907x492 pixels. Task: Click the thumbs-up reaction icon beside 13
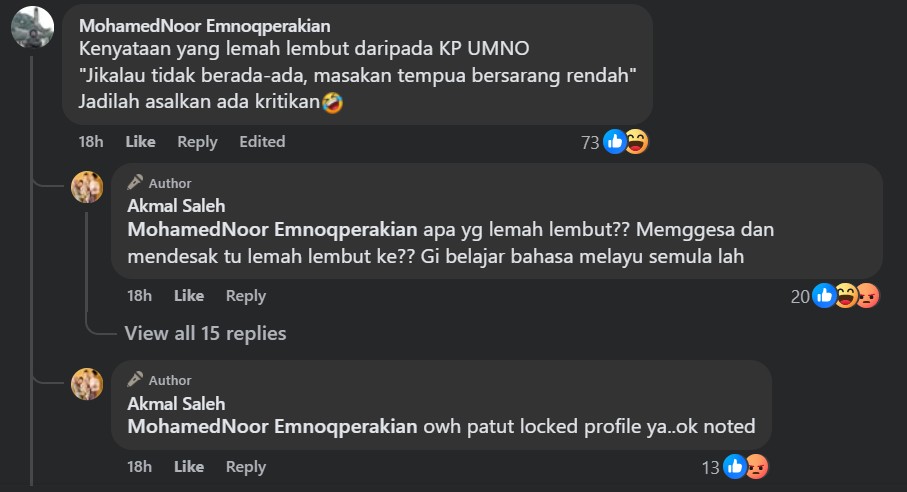[x=735, y=467]
